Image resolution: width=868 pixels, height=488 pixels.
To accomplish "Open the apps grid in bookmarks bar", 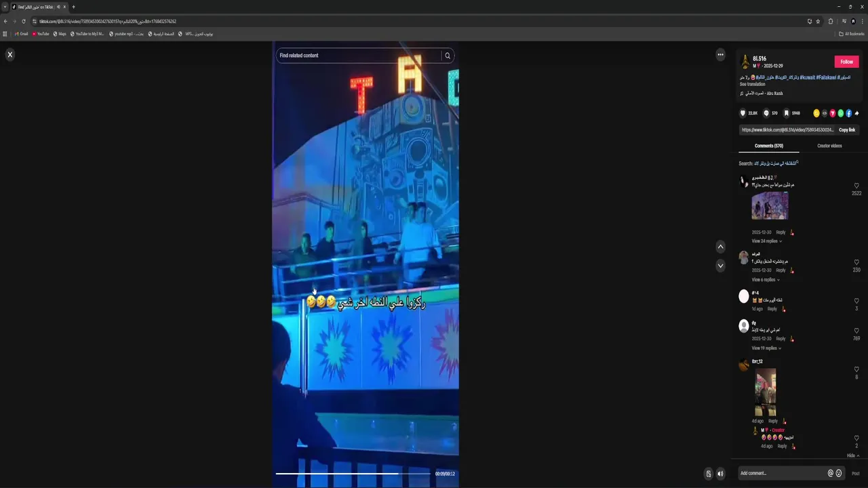I will [5, 34].
